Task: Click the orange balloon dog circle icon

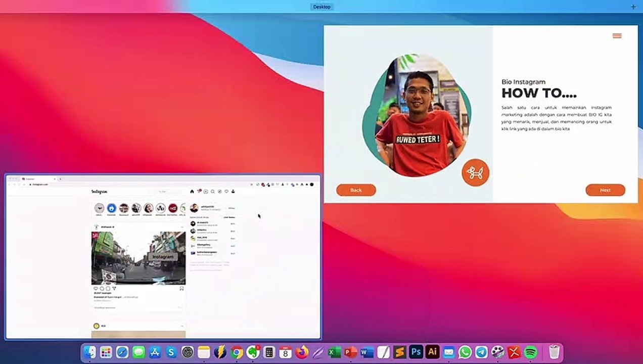Action: click(x=475, y=173)
